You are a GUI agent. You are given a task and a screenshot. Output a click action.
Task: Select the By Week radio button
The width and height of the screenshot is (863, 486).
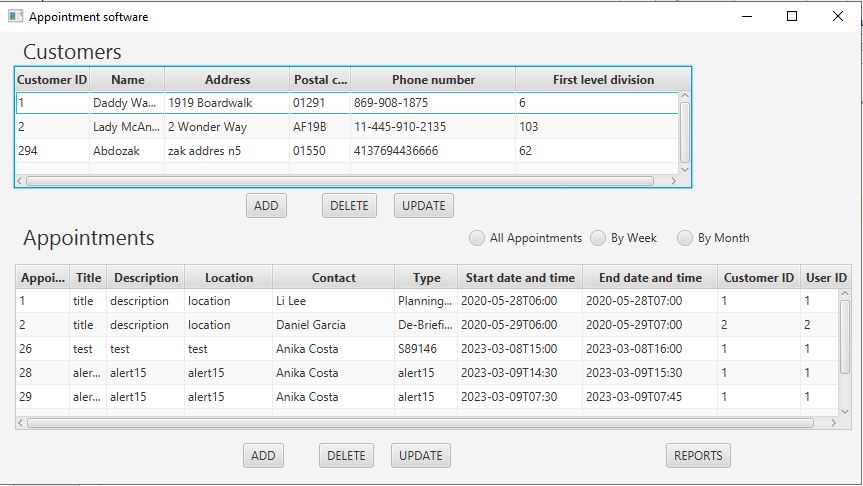coord(598,238)
